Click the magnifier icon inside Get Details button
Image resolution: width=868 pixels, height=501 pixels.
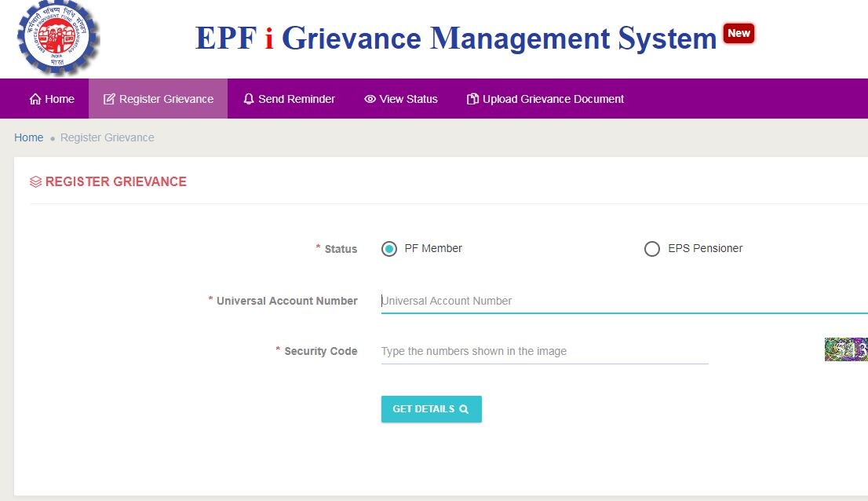[x=464, y=409]
